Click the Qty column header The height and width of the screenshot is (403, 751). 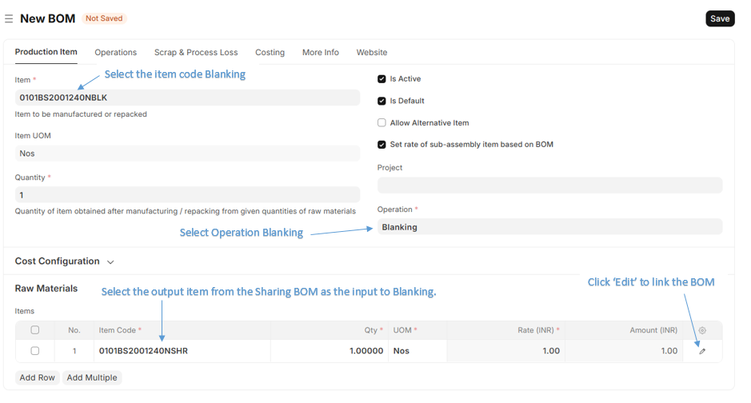click(330, 330)
